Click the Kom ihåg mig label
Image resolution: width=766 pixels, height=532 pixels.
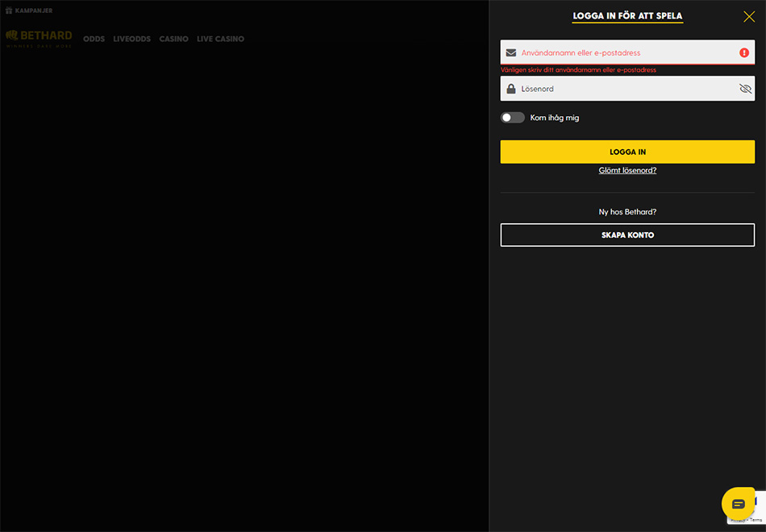point(555,118)
